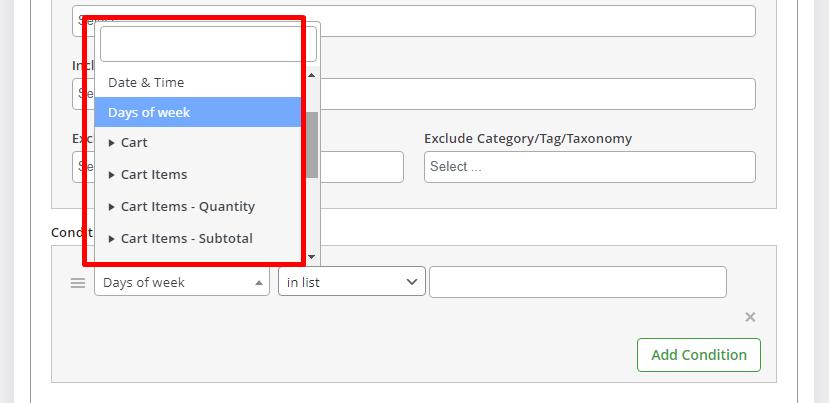Click the caret arrow in Days of week select
Screen dimensions: 829x403
click(259, 283)
